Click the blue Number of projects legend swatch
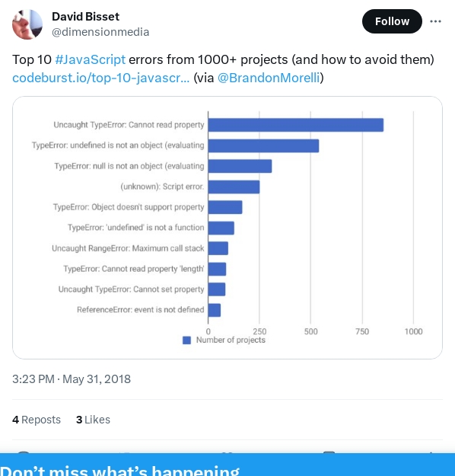This screenshot has height=476, width=455. tap(186, 340)
